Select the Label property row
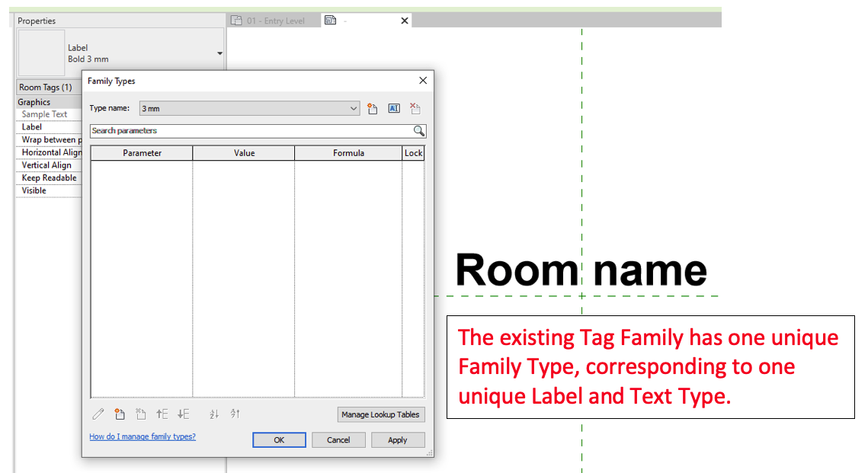The width and height of the screenshot is (868, 473). click(50, 127)
